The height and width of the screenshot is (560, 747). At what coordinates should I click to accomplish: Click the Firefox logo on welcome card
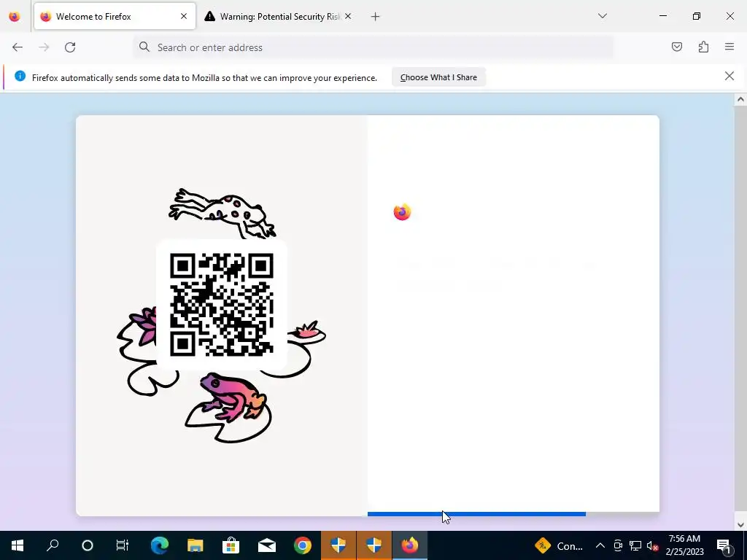pos(402,212)
